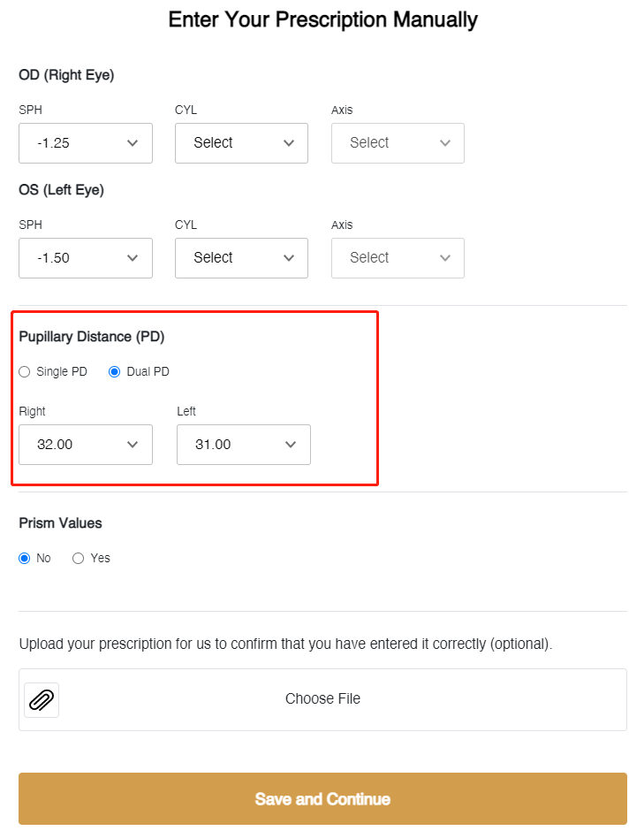
Task: Click the Select text in OS CYL box
Action: click(213, 258)
